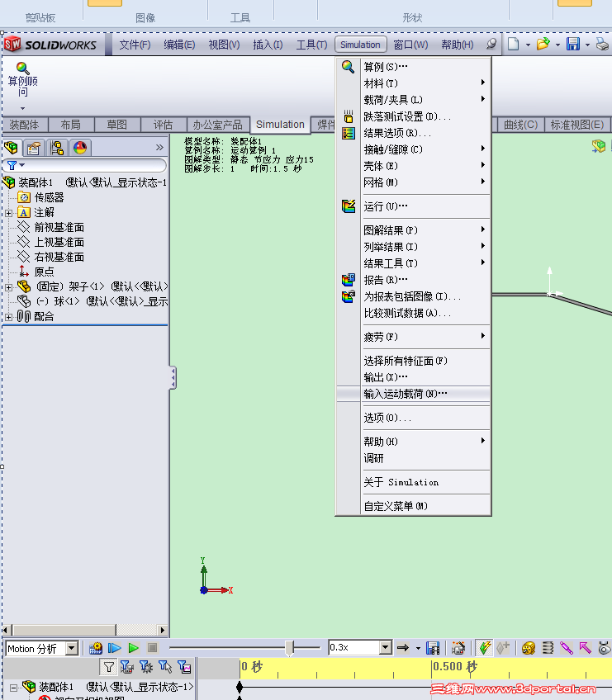Click 选项(O) in Simulation menu

413,418
